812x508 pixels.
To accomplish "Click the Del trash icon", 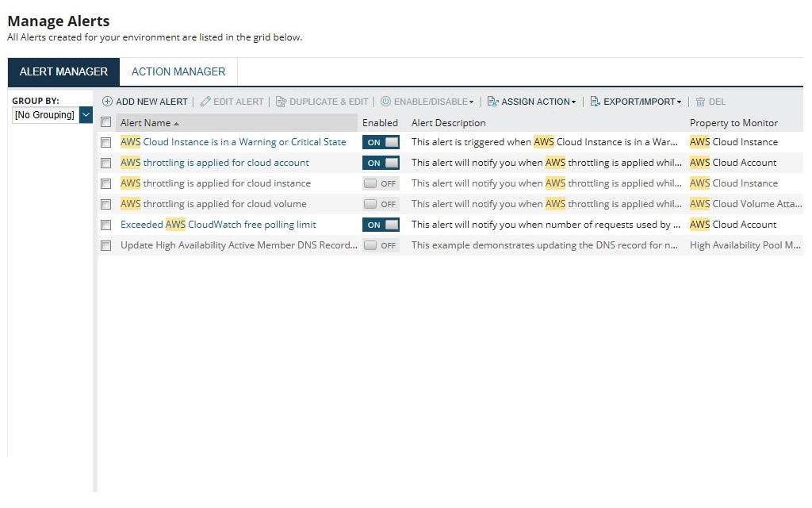I will [x=701, y=102].
